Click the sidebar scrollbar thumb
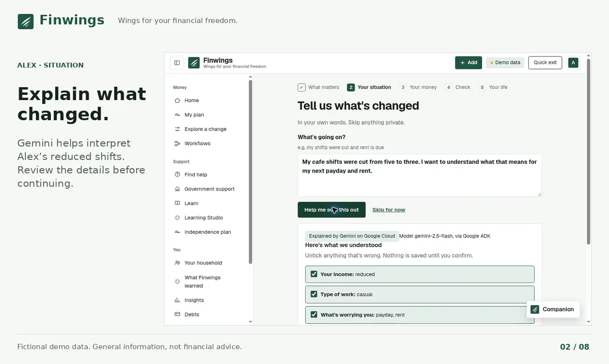609x364 pixels. click(250, 171)
